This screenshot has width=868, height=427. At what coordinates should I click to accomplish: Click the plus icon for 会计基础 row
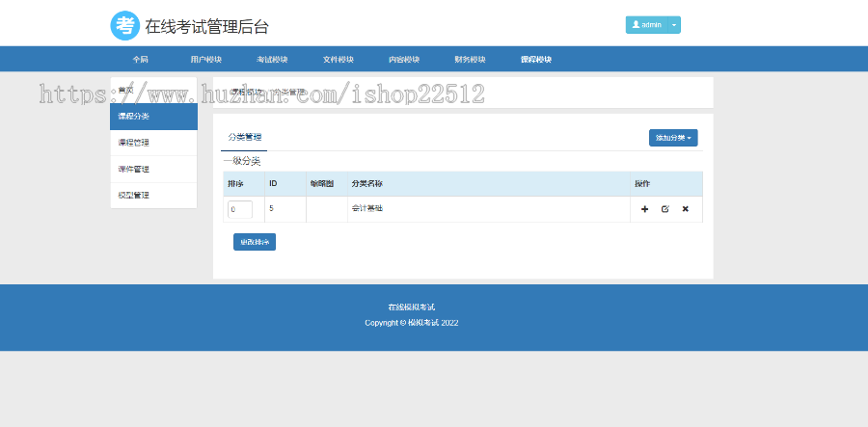[644, 209]
